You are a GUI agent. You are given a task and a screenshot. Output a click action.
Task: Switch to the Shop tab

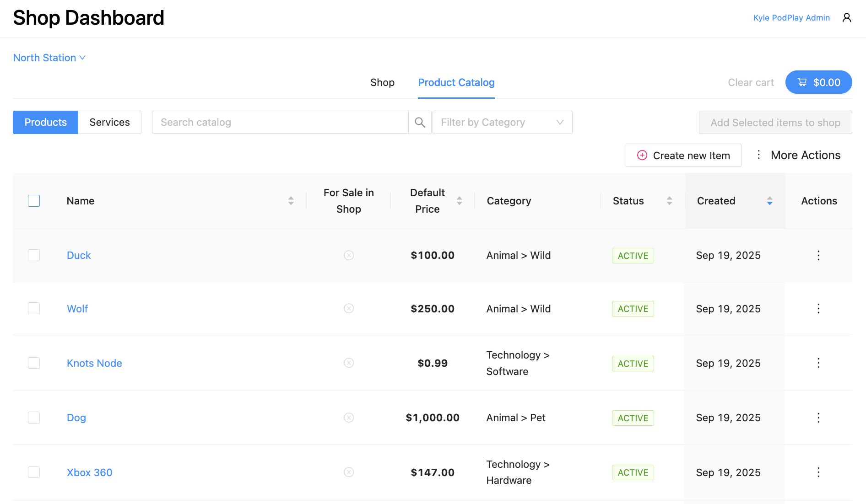(382, 82)
